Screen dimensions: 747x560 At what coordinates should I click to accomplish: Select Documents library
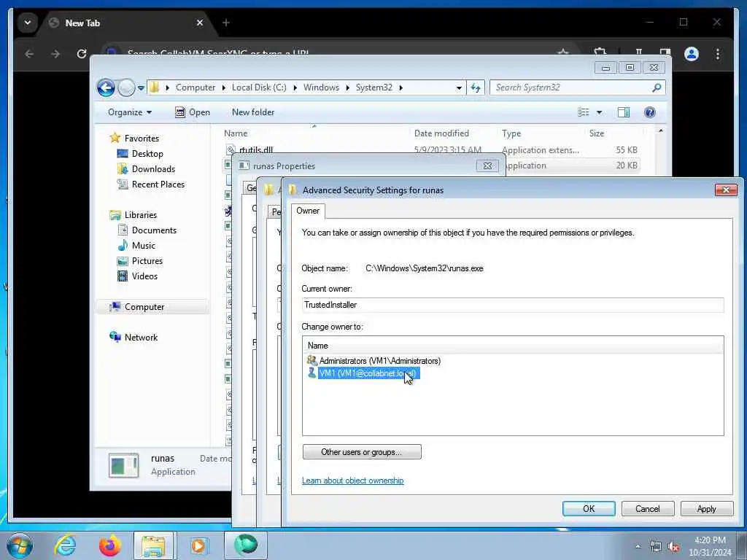point(154,230)
